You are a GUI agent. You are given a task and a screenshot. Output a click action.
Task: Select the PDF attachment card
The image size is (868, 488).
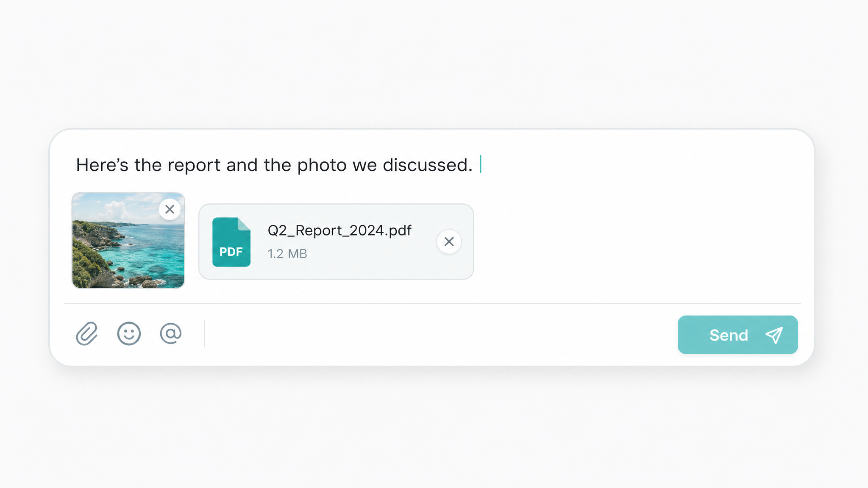336,241
